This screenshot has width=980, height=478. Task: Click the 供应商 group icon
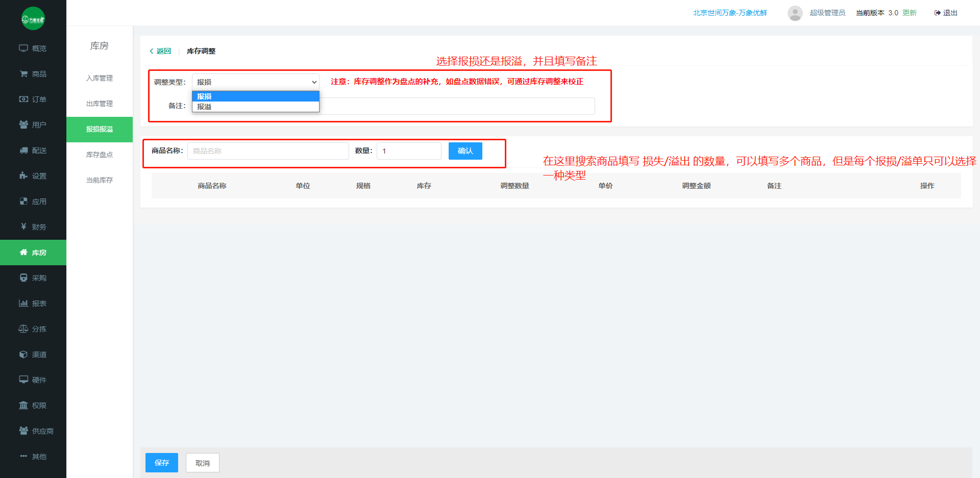pos(23,431)
